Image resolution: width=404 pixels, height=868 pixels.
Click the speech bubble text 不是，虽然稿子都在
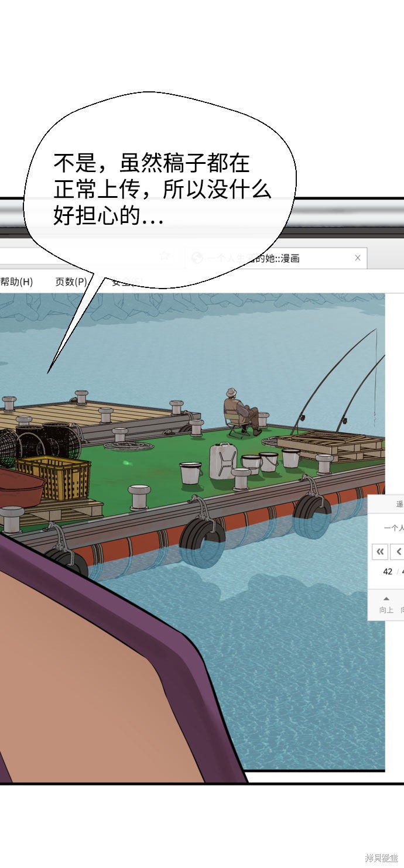[x=152, y=162]
